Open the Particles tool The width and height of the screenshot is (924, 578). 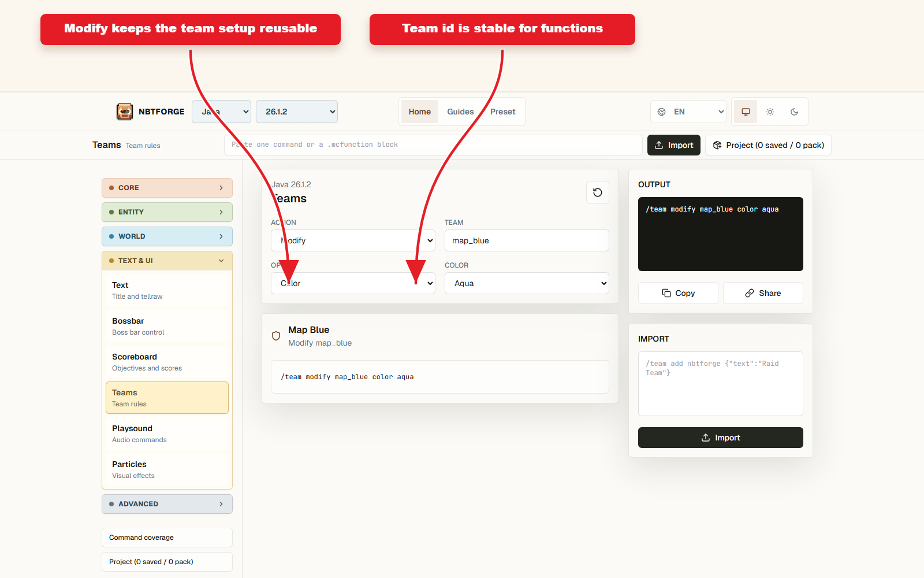tap(167, 469)
